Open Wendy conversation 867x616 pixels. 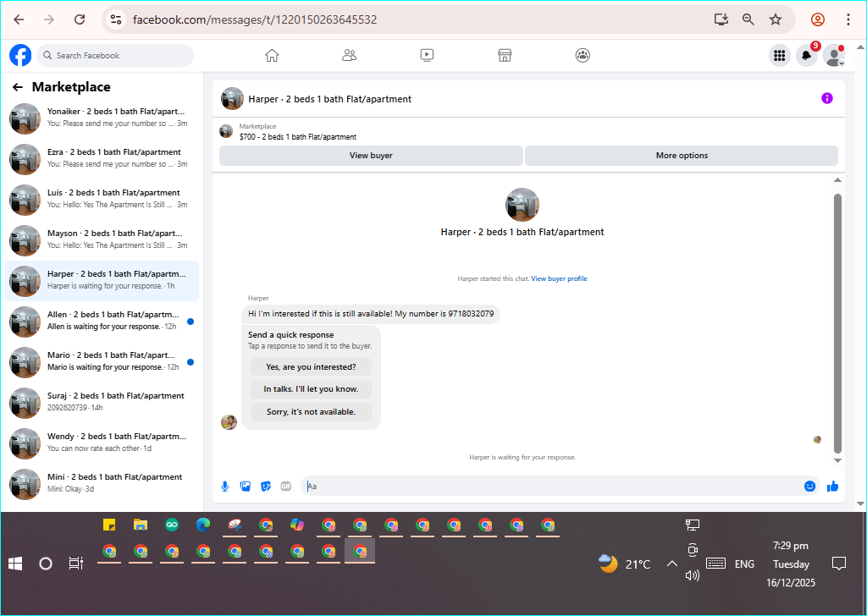(102, 443)
